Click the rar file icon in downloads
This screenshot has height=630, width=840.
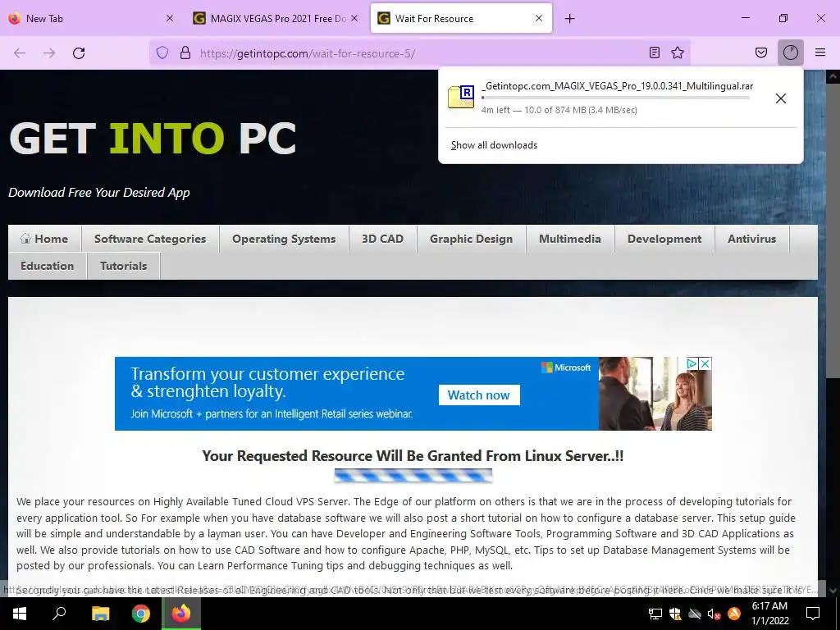pos(461,97)
